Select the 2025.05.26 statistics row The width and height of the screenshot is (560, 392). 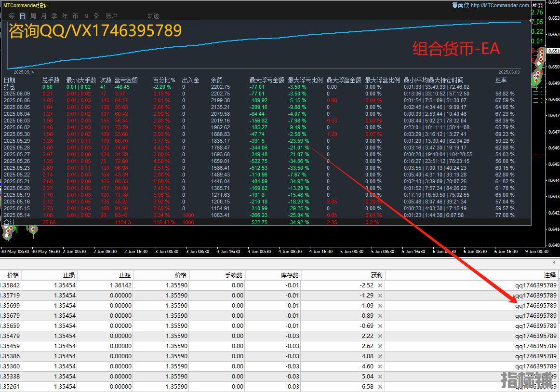[x=266, y=161]
